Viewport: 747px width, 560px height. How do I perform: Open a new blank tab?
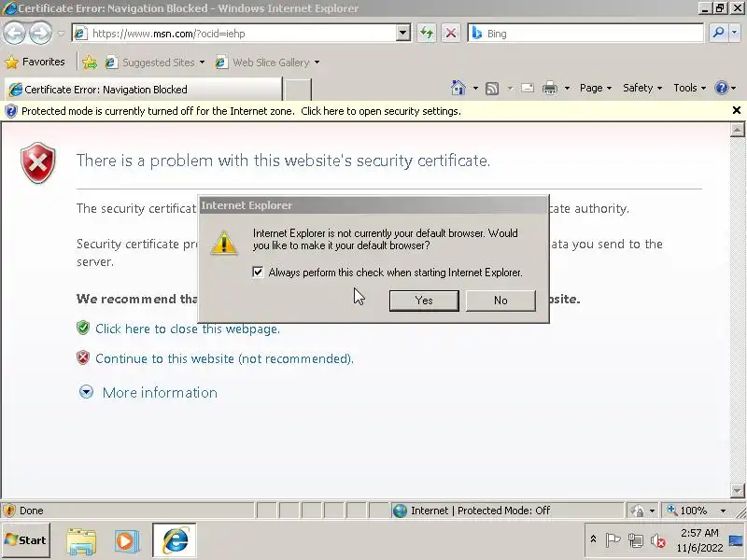click(x=298, y=90)
